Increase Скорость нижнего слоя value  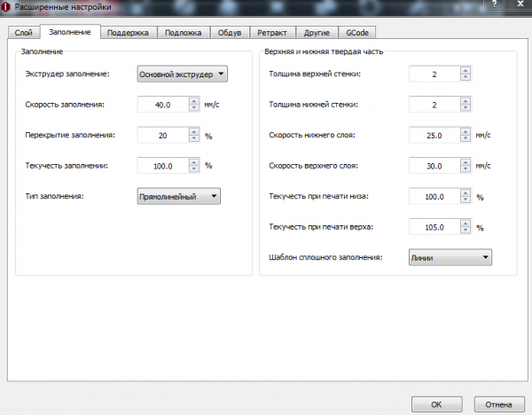click(x=465, y=131)
